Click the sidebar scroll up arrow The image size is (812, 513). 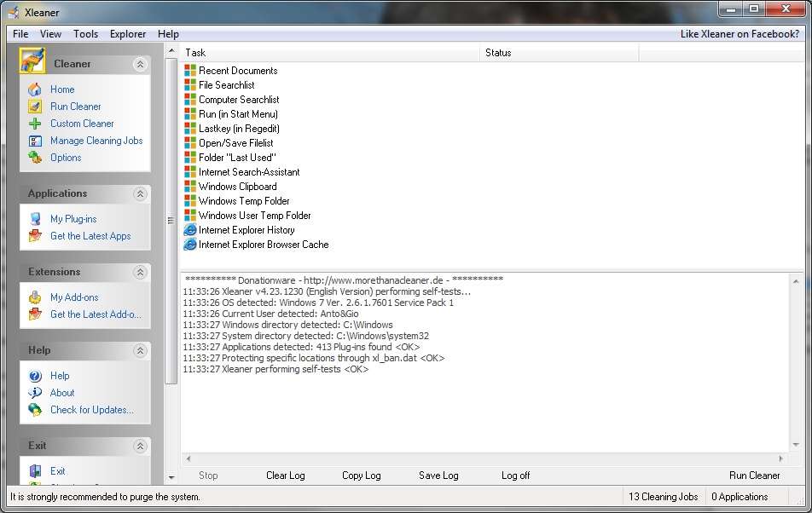click(171, 51)
